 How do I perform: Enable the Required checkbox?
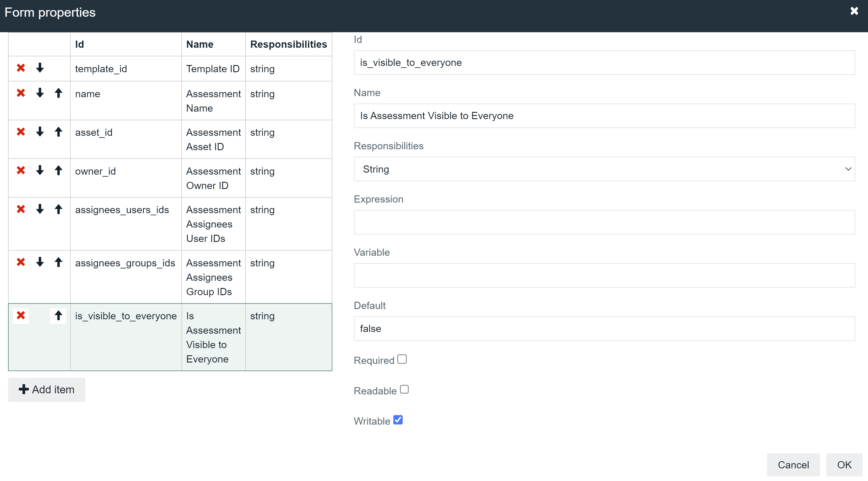click(x=402, y=359)
